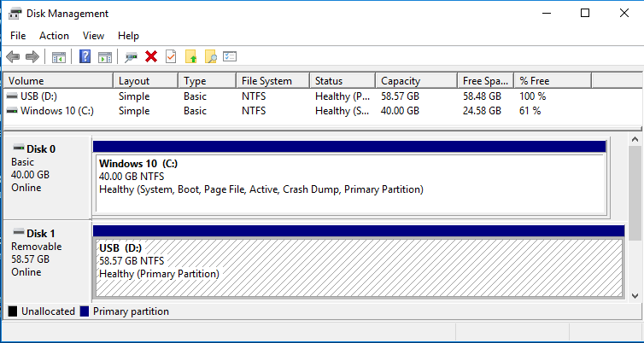Click the scrollbar down arrow in disk view
This screenshot has width=644, height=343.
[x=635, y=295]
